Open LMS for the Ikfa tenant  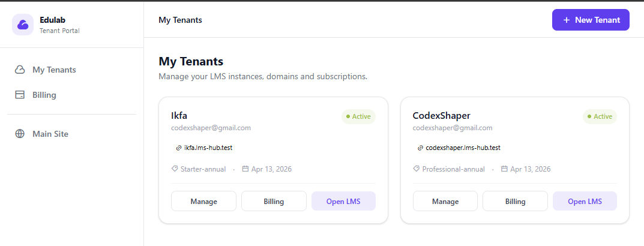tap(343, 201)
